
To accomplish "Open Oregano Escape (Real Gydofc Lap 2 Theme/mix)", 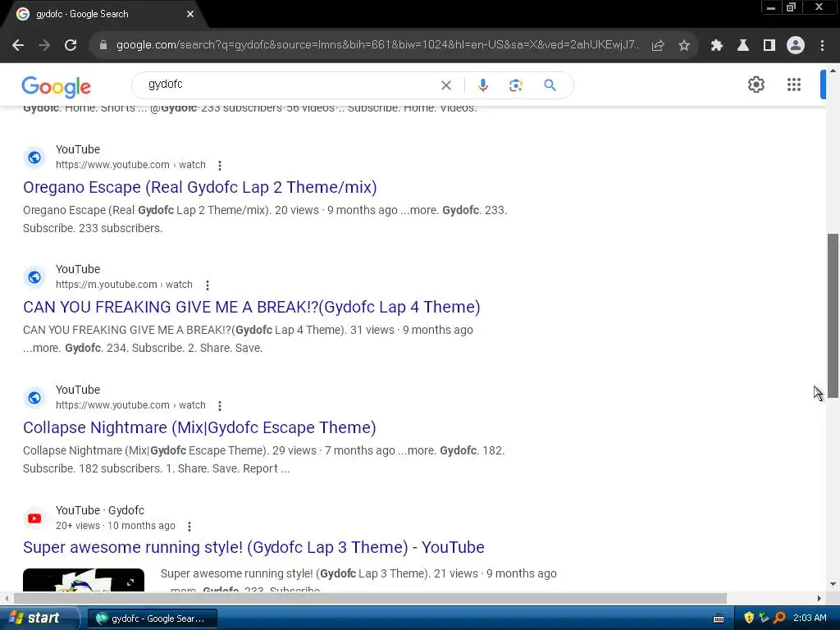I will (200, 188).
